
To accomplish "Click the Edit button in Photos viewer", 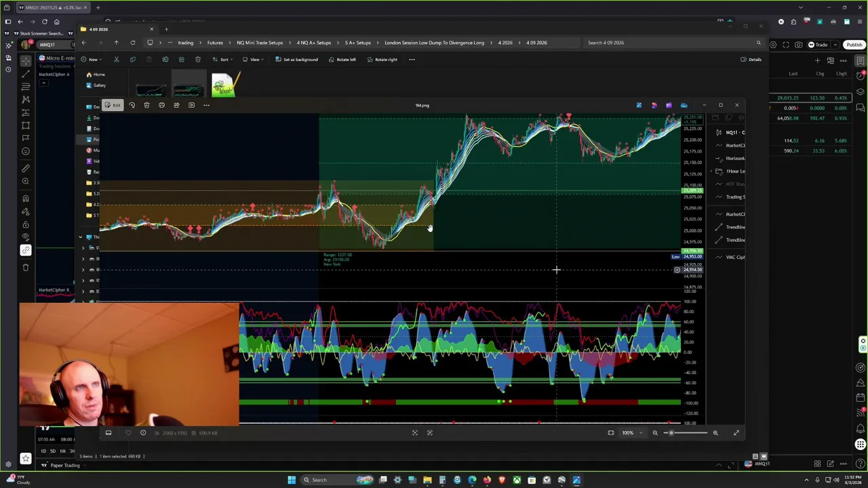I will pos(113,105).
